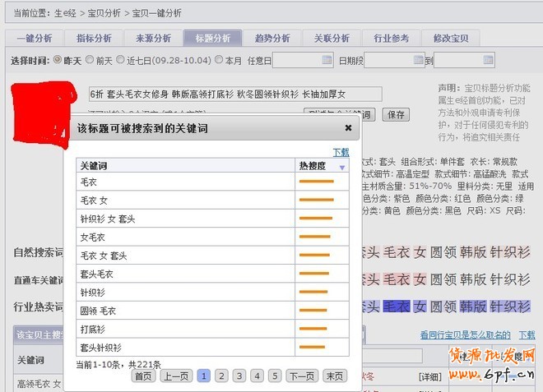This screenshot has height=392, width=543.
Task: Click 下载 link beside 看同行宝贝 link
Action: (527, 334)
